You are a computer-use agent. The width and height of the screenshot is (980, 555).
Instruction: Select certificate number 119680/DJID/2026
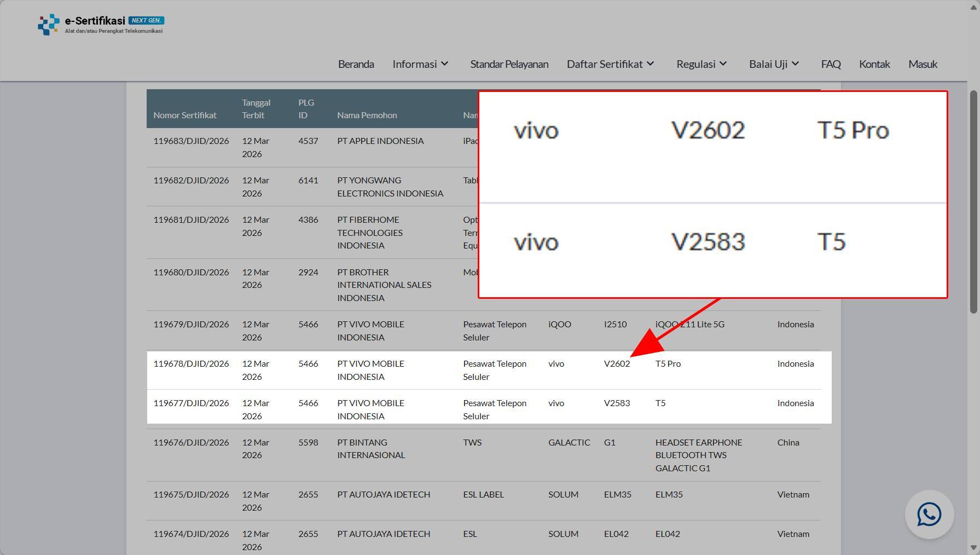191,272
